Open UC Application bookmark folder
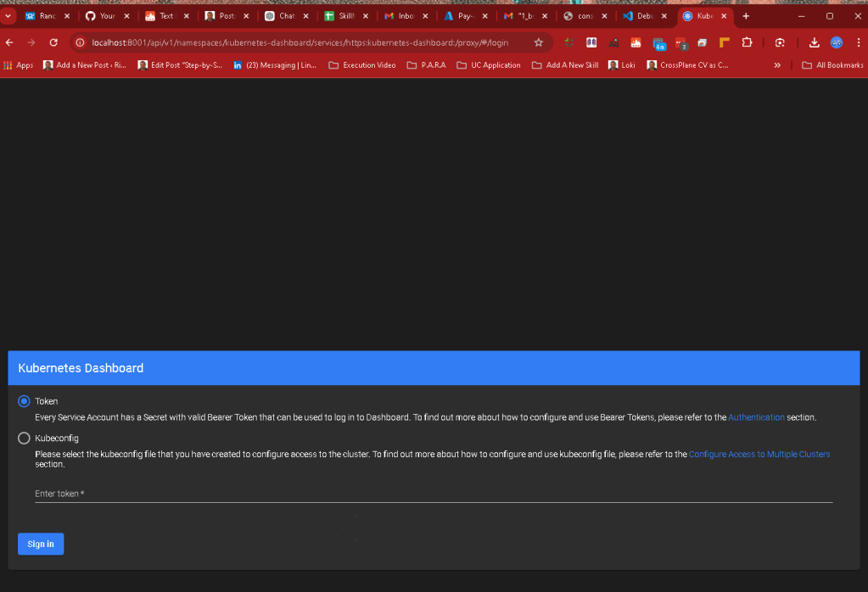868x592 pixels. [489, 65]
